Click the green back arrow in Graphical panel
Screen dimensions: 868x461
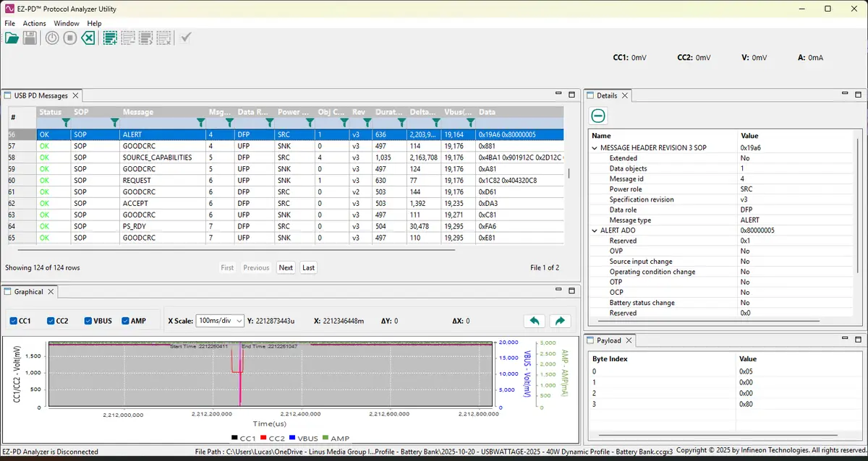(534, 321)
